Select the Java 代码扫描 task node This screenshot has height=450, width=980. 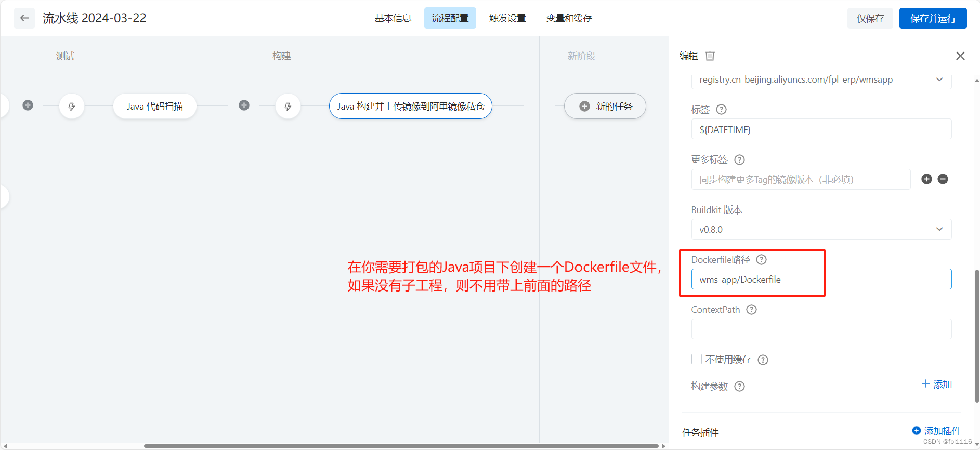click(155, 107)
